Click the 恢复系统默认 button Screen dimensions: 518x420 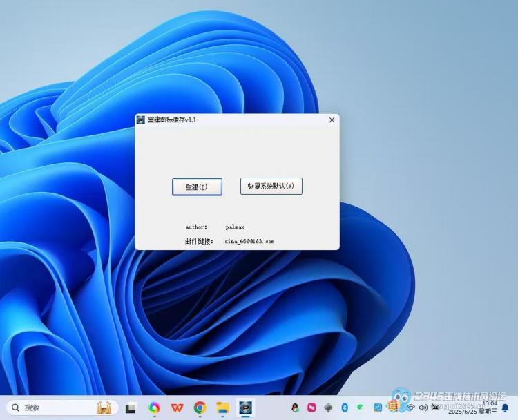tap(271, 186)
